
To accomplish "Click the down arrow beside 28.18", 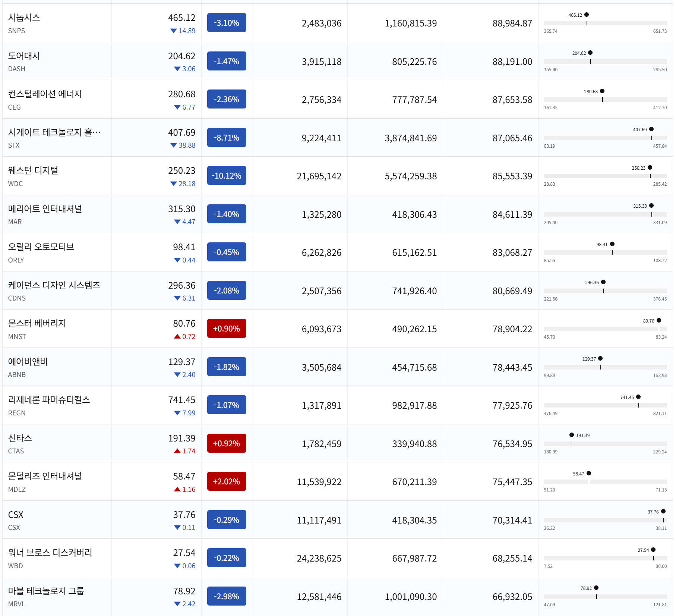I will coord(173,184).
